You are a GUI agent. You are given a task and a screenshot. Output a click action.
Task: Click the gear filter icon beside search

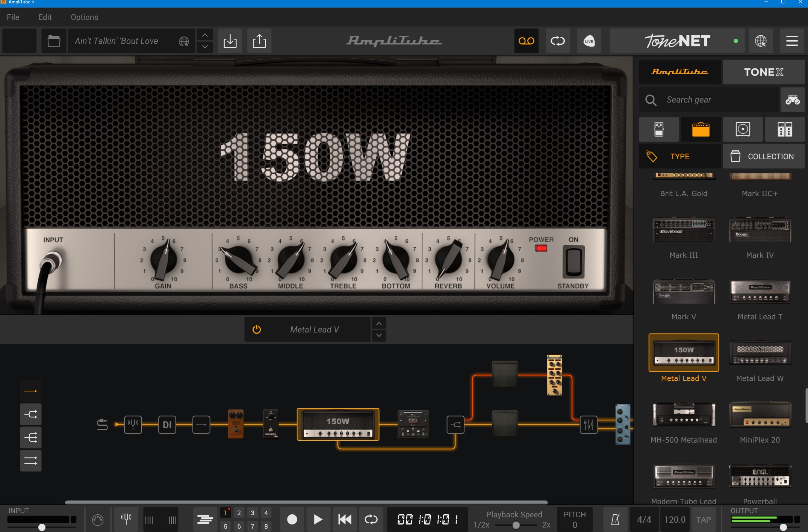pos(793,100)
